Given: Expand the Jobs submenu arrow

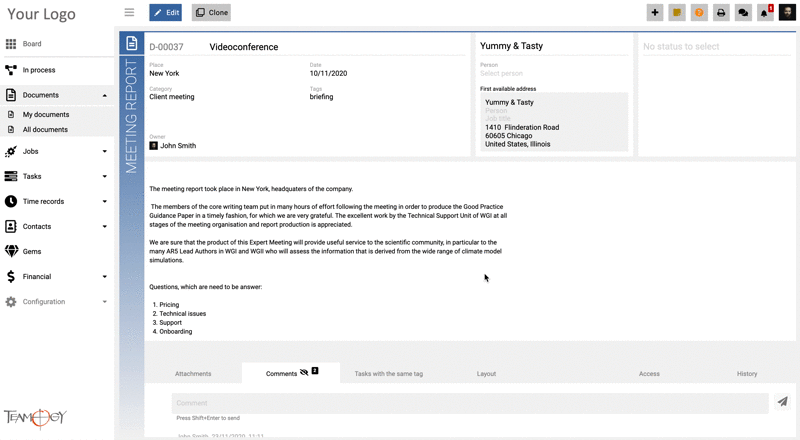Looking at the screenshot, I should 105,152.
